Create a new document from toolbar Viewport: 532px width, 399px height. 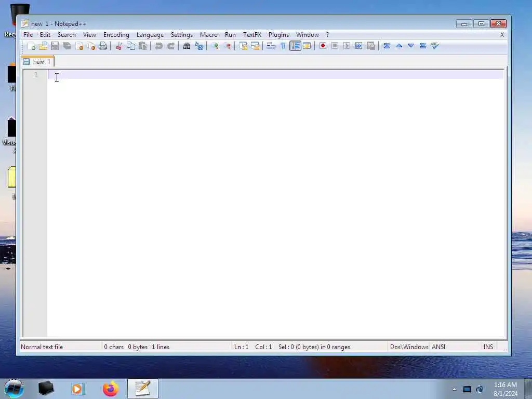pos(31,46)
